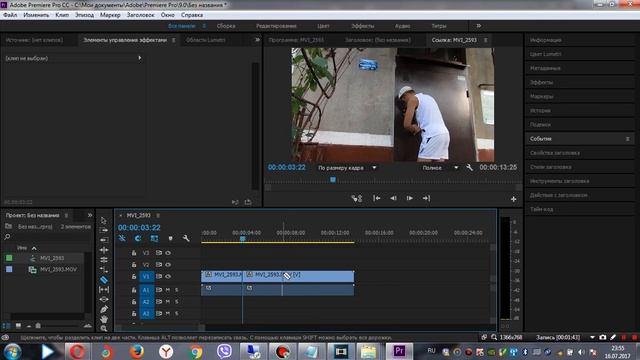Image resolution: width=640 pixels, height=360 pixels.
Task: Click Add Marker shield icon in timeline
Action: tap(170, 238)
